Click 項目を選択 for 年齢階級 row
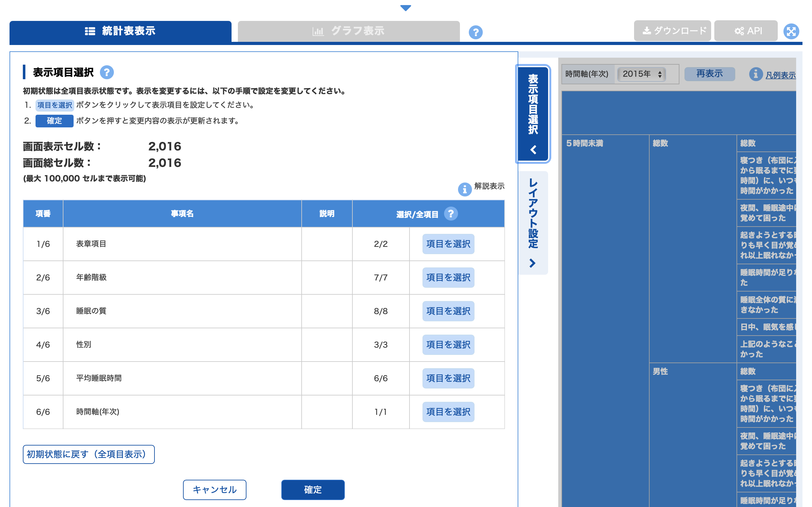Screen dimensions: 812x507 [x=448, y=277]
